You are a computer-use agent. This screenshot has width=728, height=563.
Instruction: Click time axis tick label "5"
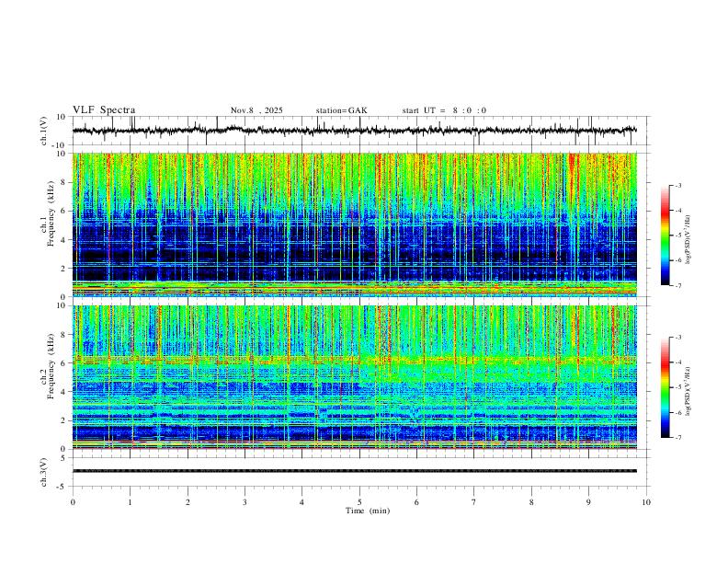[x=359, y=502]
